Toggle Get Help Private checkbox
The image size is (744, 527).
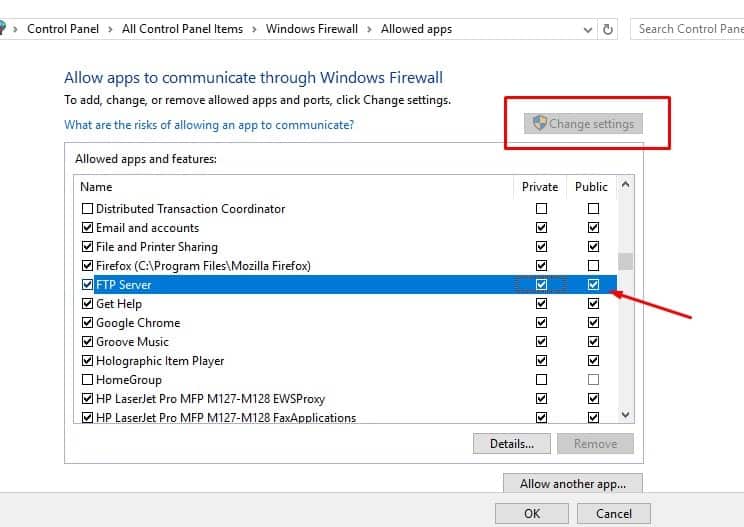point(541,304)
